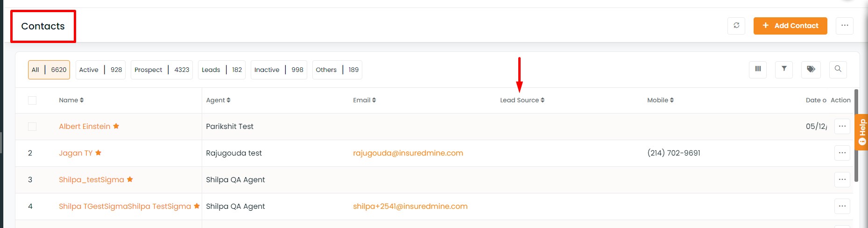The width and height of the screenshot is (868, 228).
Task: Sort by the Mobile column
Action: click(x=660, y=100)
